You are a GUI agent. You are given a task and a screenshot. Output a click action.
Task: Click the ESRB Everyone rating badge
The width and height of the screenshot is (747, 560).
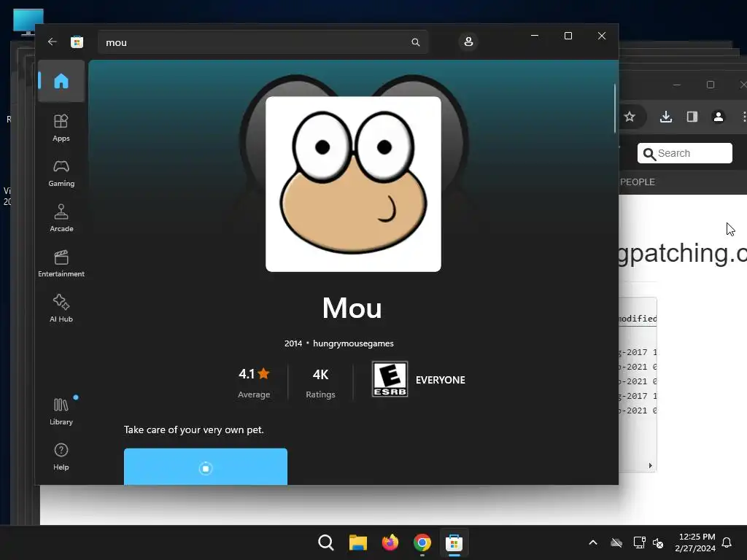(x=390, y=379)
